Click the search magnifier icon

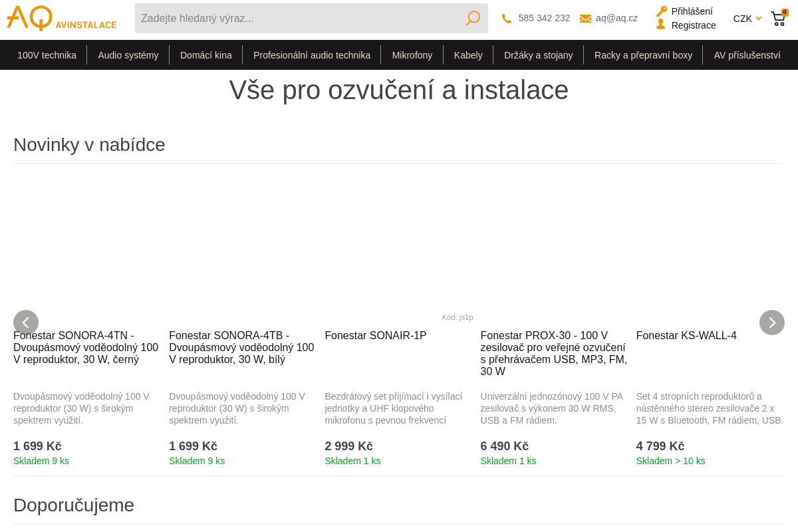[473, 18]
